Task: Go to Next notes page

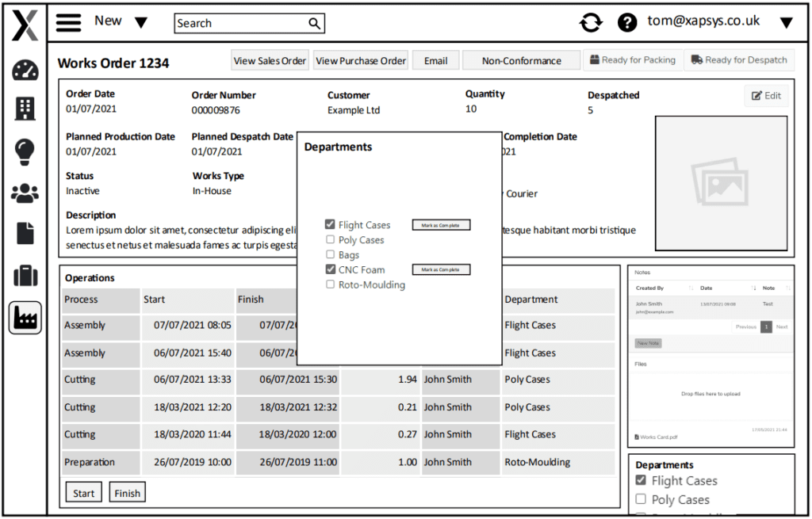Action: tap(782, 327)
